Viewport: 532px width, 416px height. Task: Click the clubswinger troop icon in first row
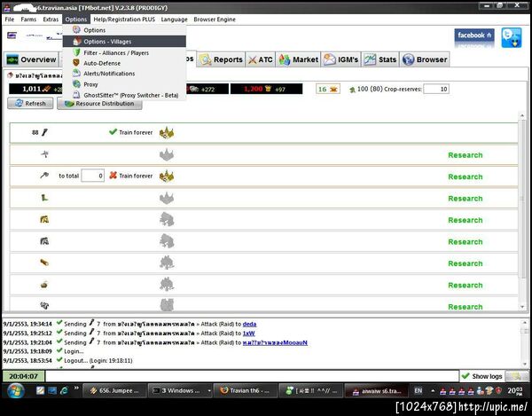[x=44, y=132]
